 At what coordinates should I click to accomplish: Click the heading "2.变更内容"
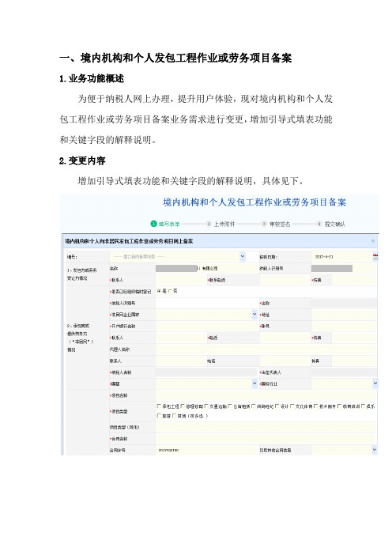click(x=82, y=161)
